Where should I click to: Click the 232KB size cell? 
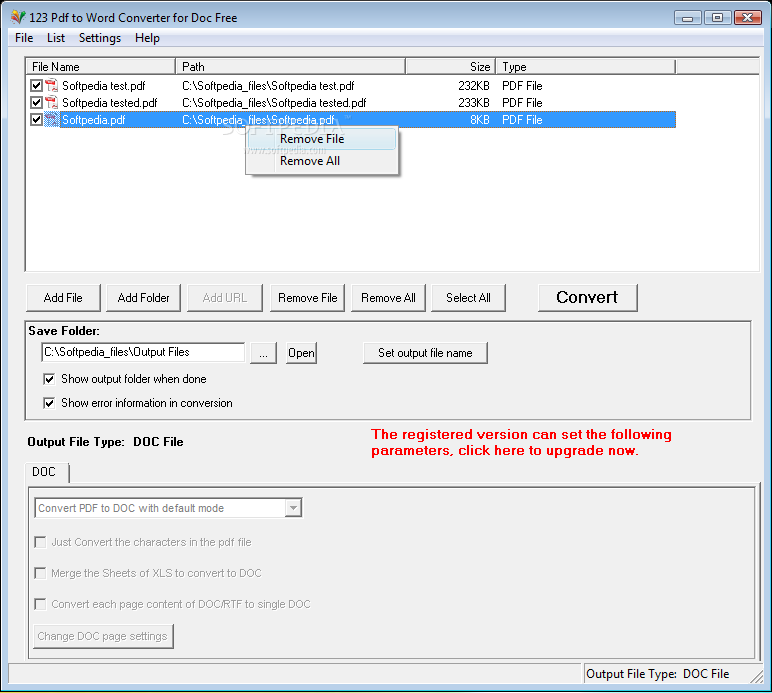point(474,86)
